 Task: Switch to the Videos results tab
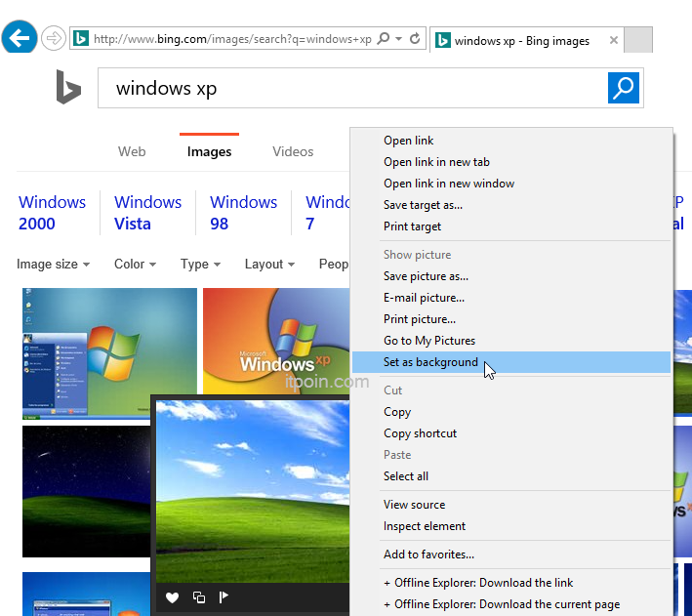293,151
